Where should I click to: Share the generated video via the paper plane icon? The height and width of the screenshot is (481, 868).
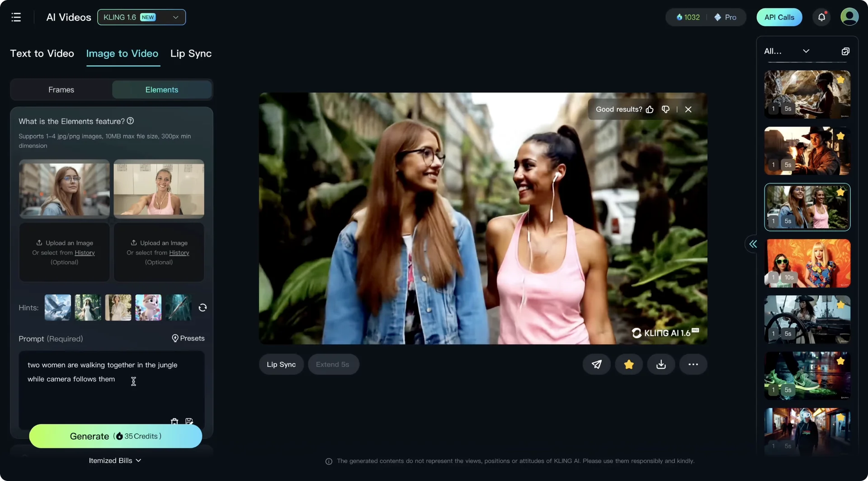[x=596, y=364]
